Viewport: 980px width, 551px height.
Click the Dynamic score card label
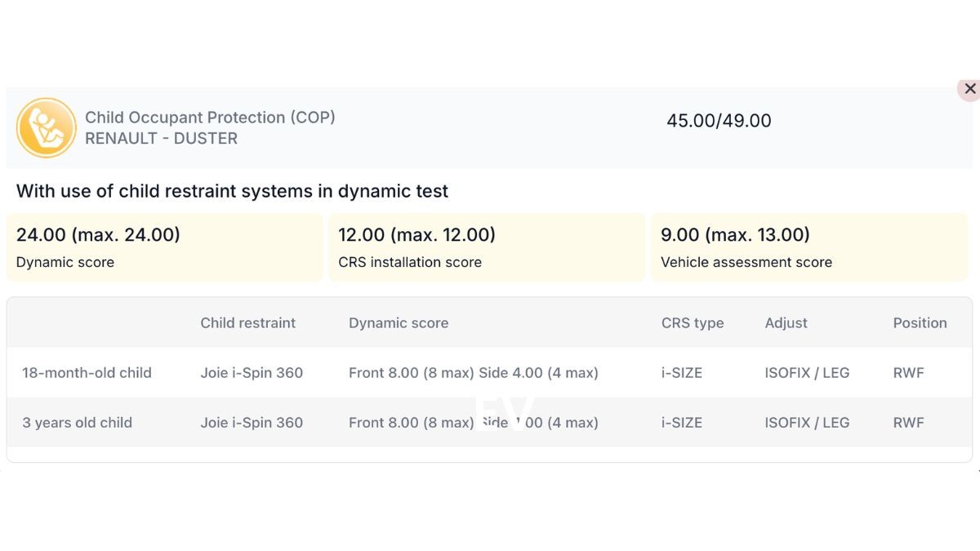(65, 263)
